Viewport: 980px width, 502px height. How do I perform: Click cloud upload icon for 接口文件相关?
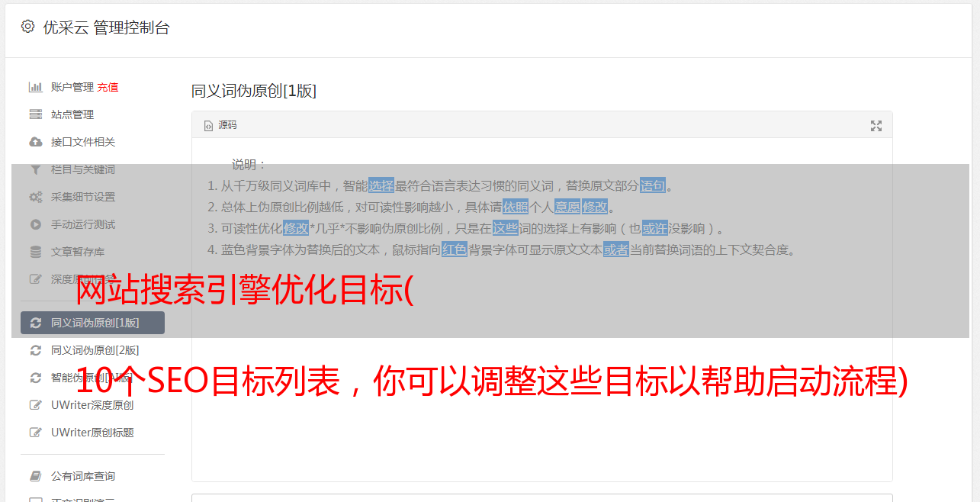(35, 142)
